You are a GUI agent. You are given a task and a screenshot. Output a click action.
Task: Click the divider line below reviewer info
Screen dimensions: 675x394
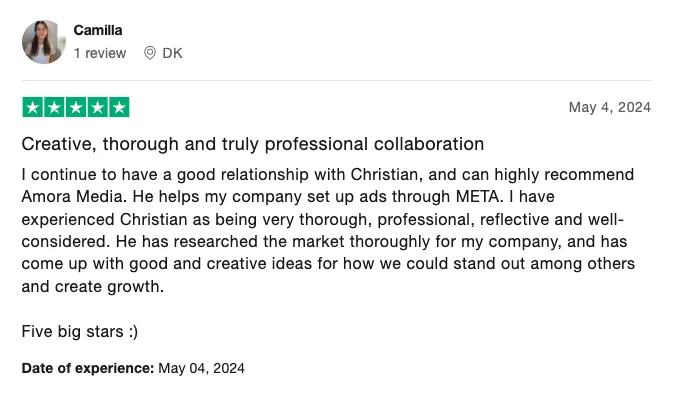(337, 80)
